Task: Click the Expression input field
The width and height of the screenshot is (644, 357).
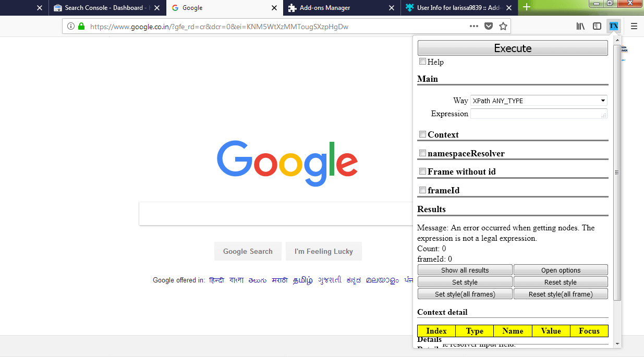Action: pyautogui.click(x=539, y=113)
